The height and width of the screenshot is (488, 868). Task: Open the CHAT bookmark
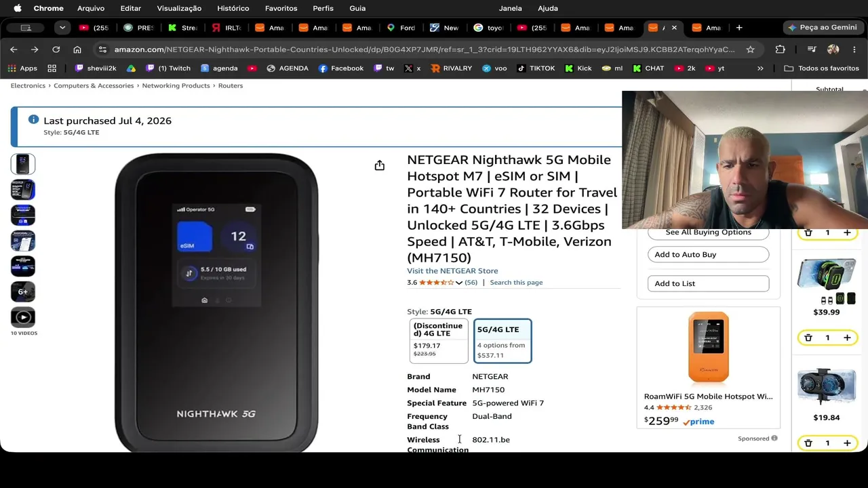[648, 68]
